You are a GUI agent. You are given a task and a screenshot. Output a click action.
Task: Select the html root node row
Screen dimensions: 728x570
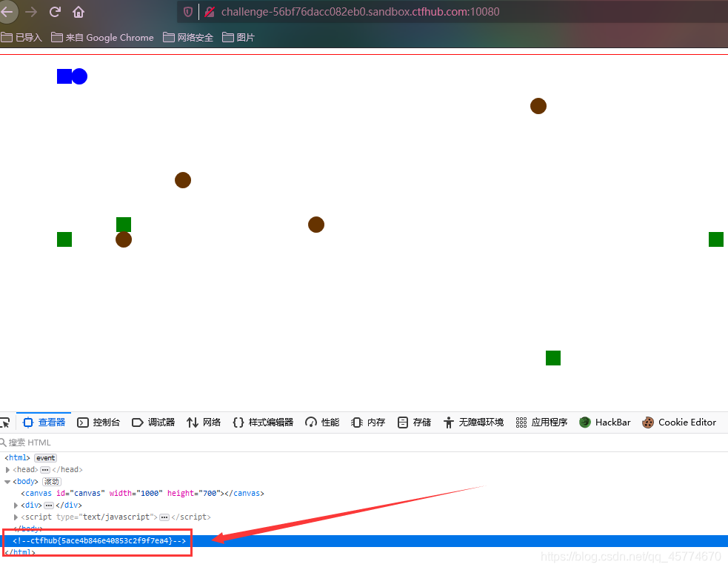(x=364, y=458)
